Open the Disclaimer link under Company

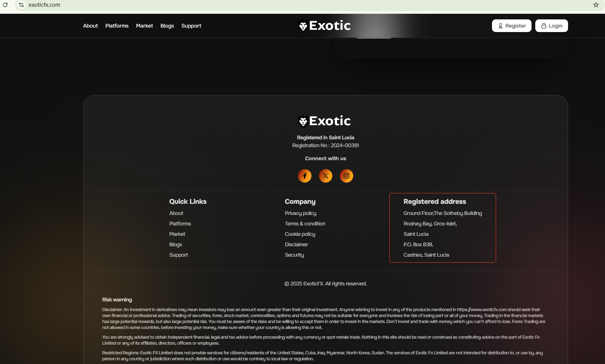[297, 244]
